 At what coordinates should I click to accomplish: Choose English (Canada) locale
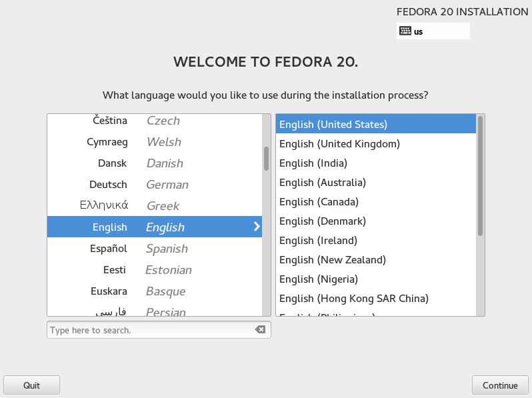[x=375, y=201]
